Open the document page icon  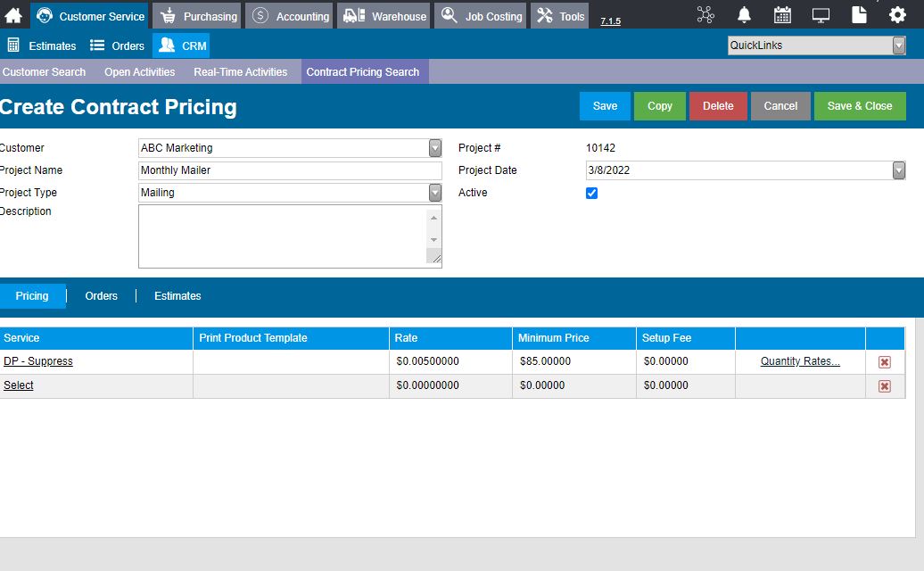pos(859,15)
